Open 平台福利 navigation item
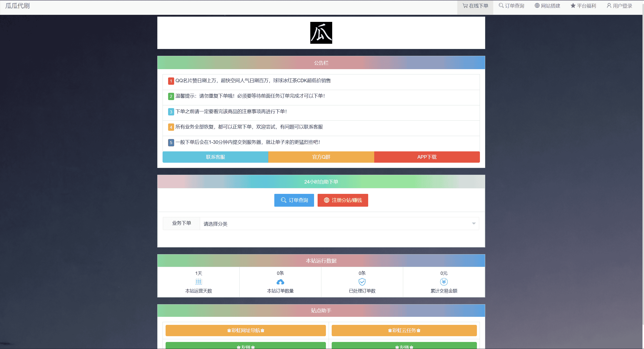Screen dimensions: 644x349 coord(583,6)
